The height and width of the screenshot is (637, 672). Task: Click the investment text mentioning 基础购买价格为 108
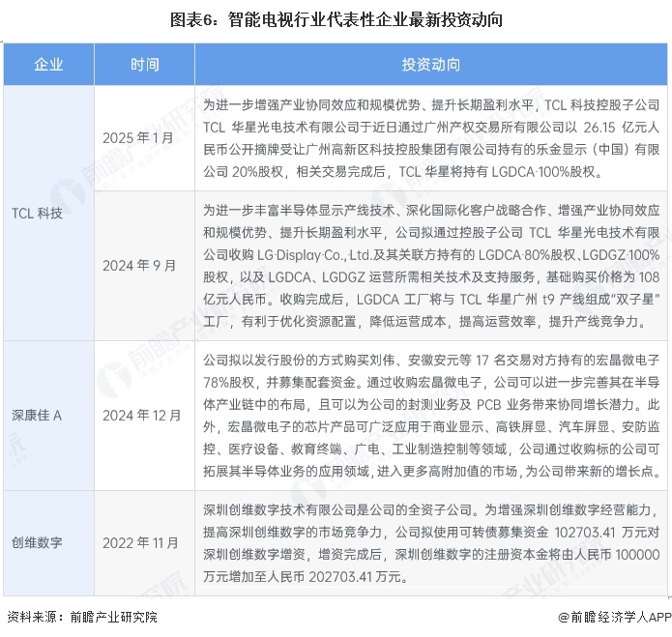point(430,266)
